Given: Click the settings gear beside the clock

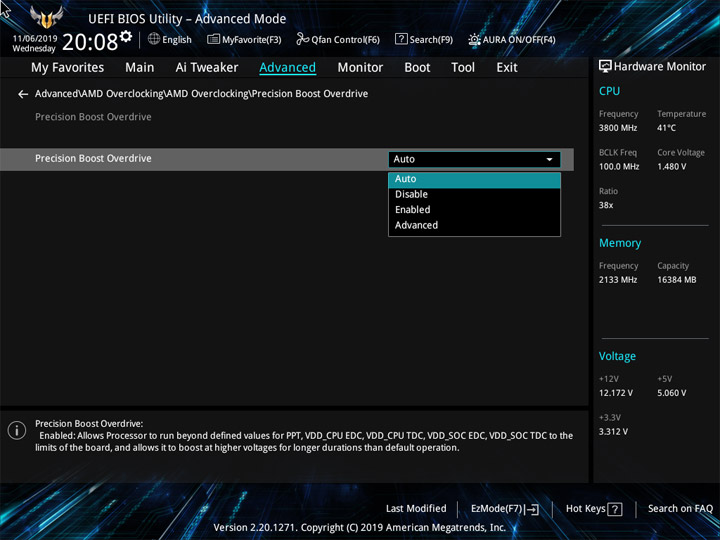Looking at the screenshot, I should coord(126,36).
